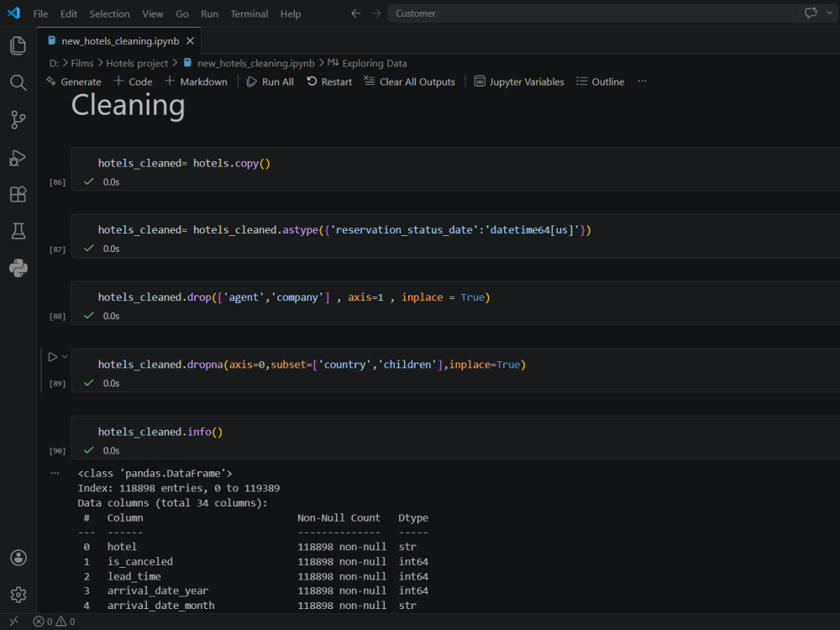
Task: Click the Cleaning markdown heading
Action: 128,105
